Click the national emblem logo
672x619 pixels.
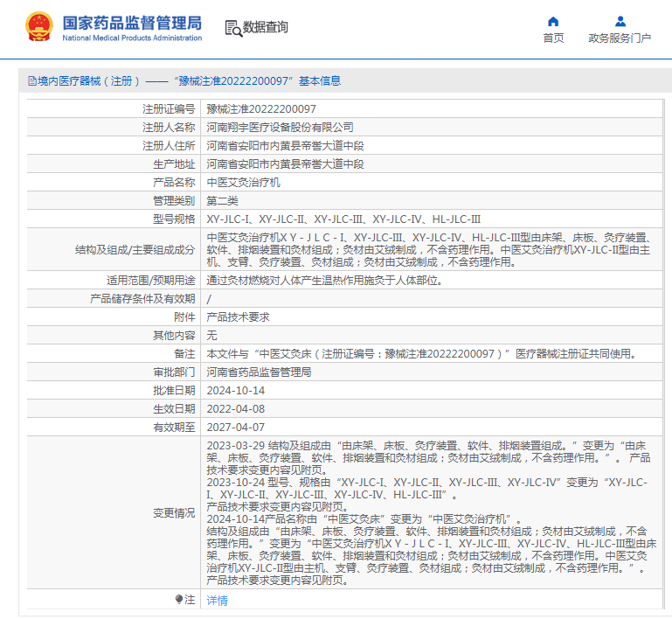39,26
